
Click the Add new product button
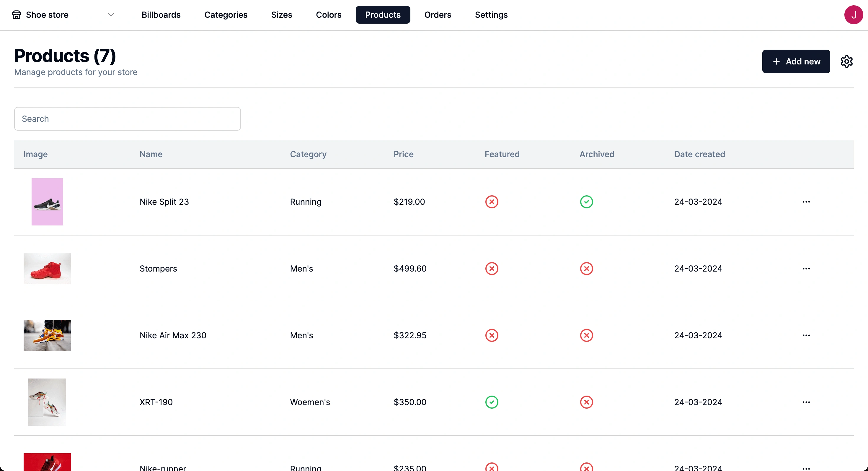tap(796, 61)
